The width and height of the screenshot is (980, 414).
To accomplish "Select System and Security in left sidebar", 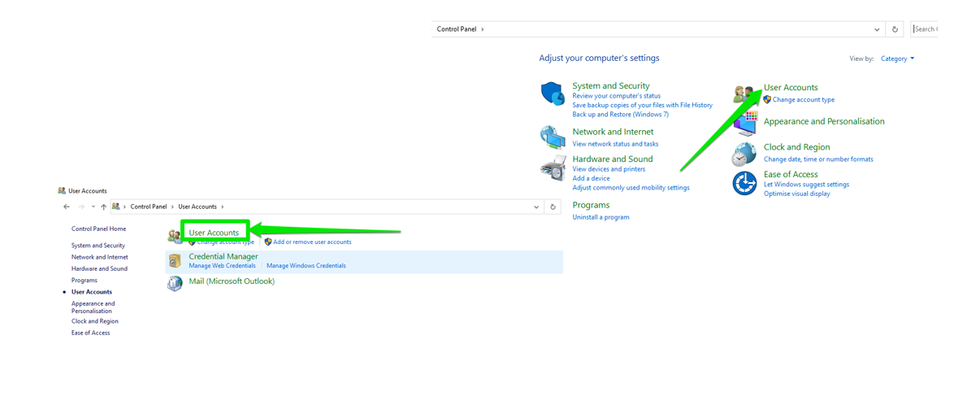I will tap(98, 246).
